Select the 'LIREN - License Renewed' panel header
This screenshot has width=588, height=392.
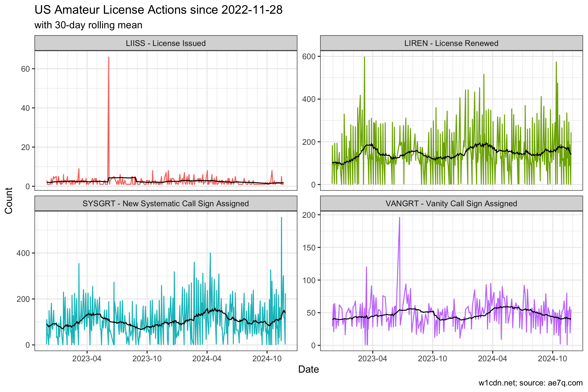[451, 43]
